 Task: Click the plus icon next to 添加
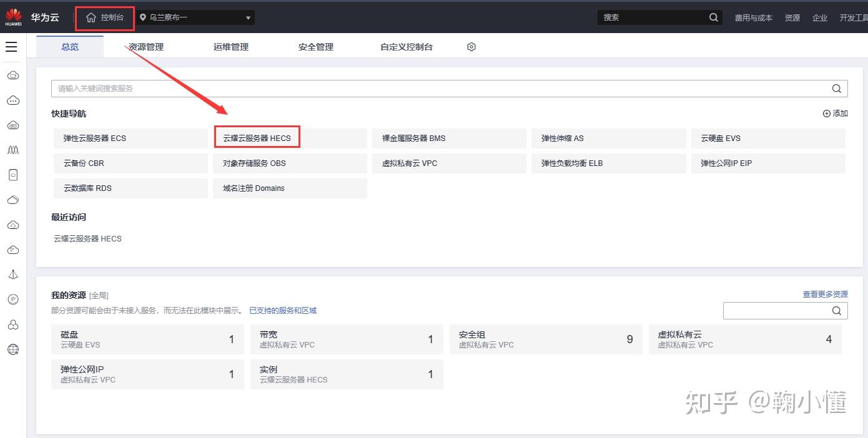tap(827, 114)
